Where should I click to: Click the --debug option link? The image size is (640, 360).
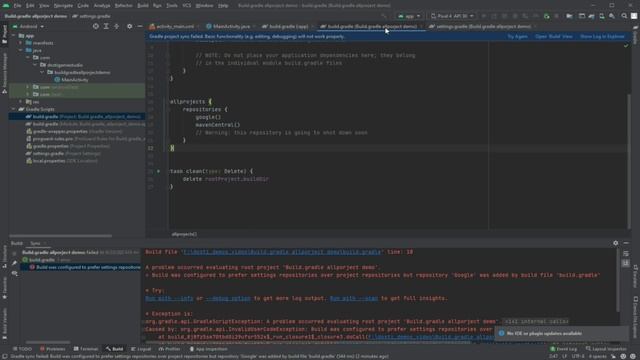coord(228,298)
